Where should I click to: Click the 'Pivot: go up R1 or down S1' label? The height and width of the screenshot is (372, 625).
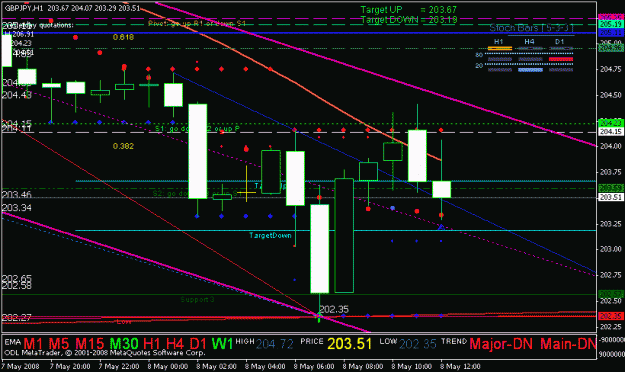coord(197,24)
